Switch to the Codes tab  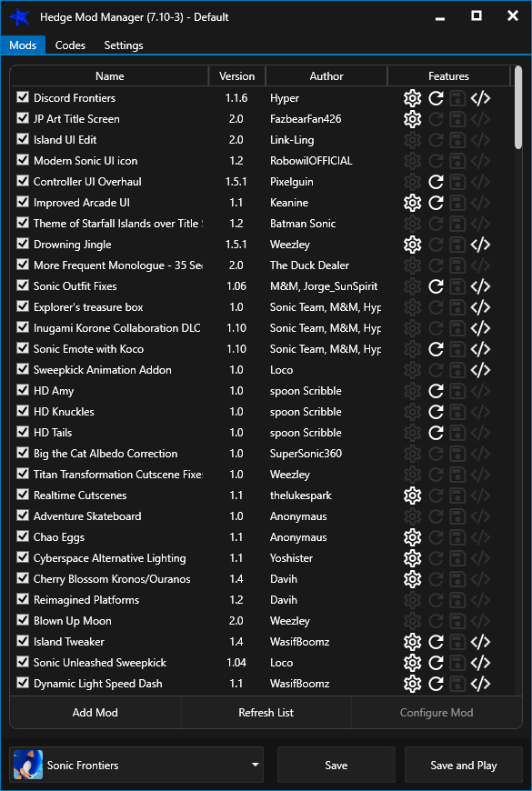70,45
